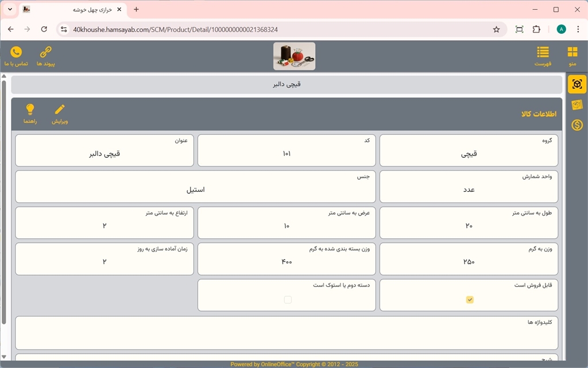
Task: Select the dollar coin sidebar icon
Action: coord(577,125)
